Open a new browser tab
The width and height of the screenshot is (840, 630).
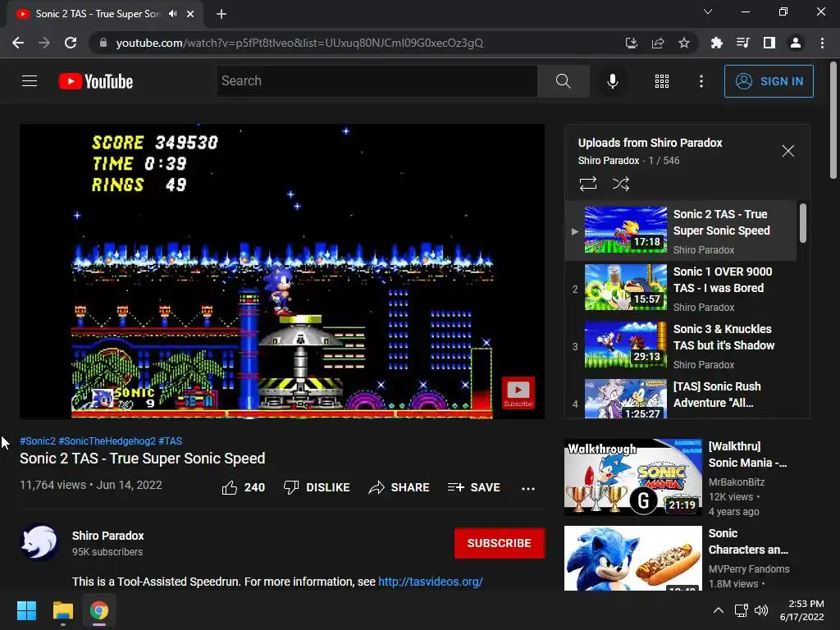coord(221,14)
